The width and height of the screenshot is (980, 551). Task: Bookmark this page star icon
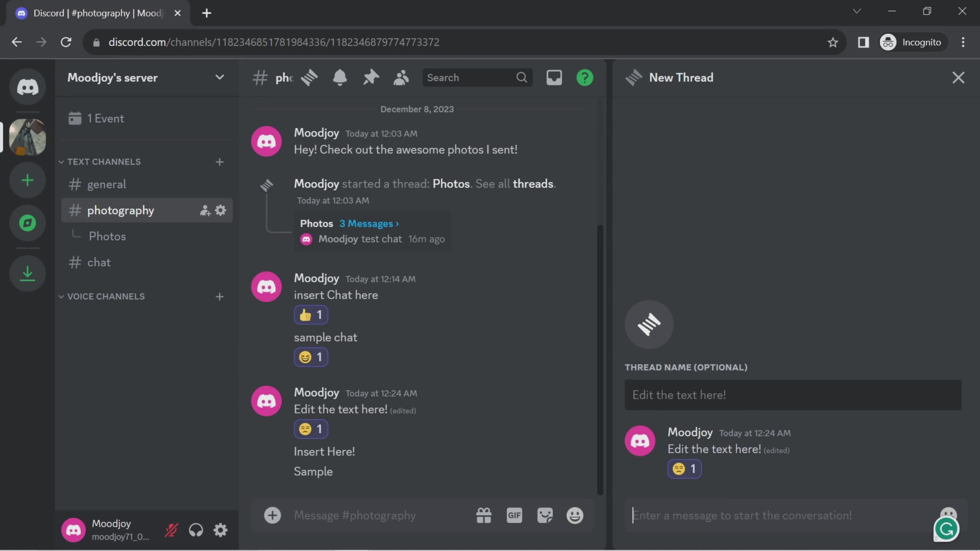click(833, 42)
